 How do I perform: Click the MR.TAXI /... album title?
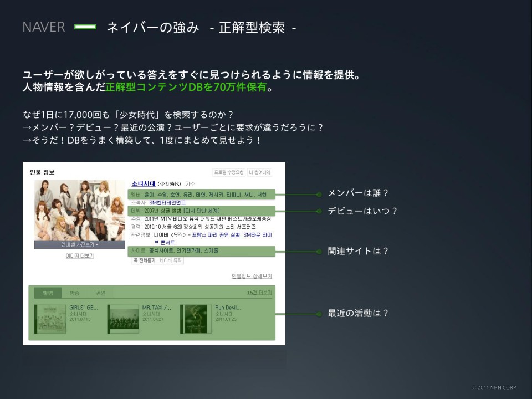click(x=156, y=308)
